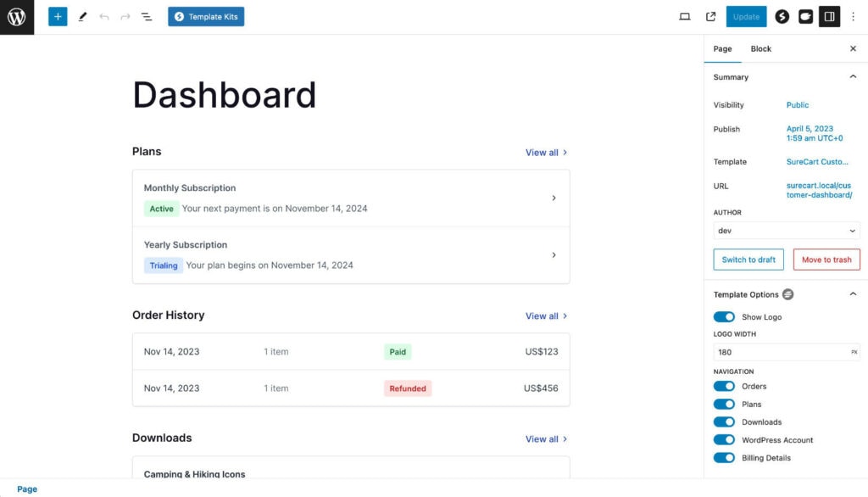Collapse the Summary section
This screenshot has width=868, height=497.
(x=853, y=76)
